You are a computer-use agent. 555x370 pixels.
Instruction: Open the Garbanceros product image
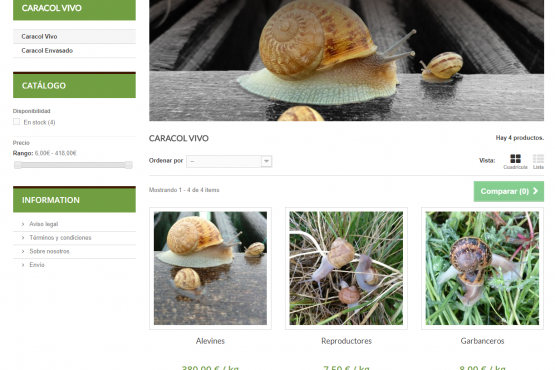pos(482,268)
